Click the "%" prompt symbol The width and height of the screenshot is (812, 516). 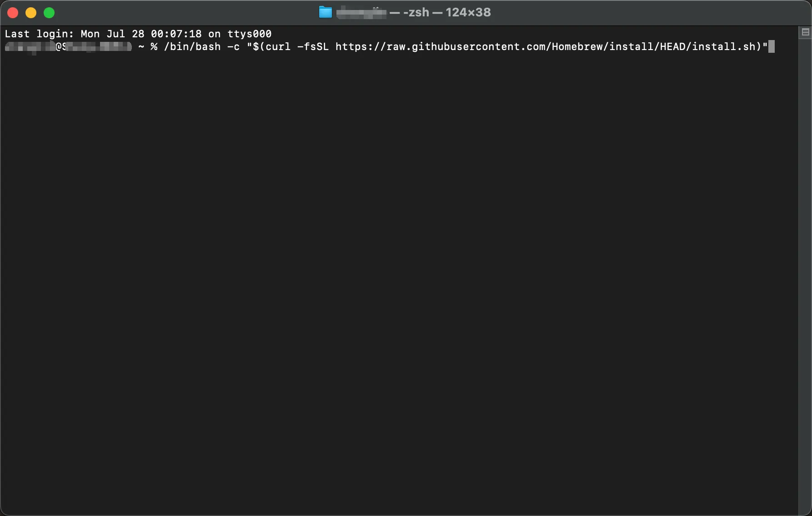click(x=154, y=47)
